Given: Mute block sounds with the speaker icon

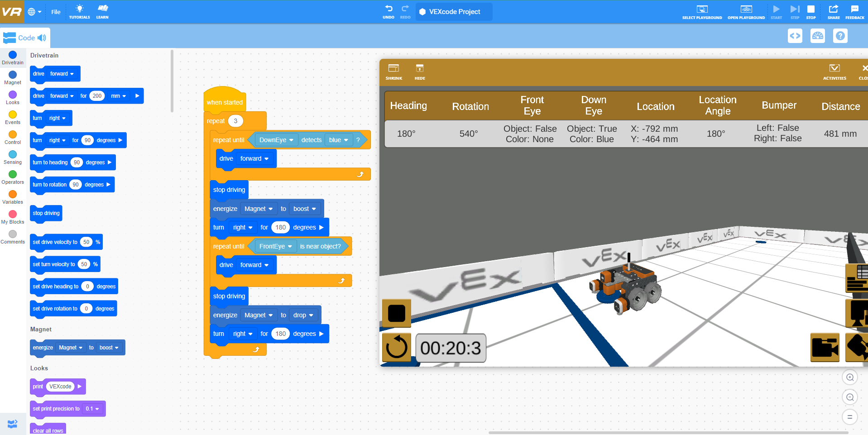Looking at the screenshot, I should click(x=42, y=38).
